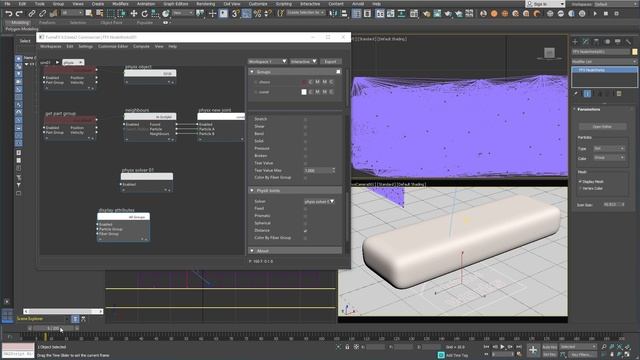This screenshot has width=640, height=360.
Task: Open the Create command panel tab
Action: 575,42
